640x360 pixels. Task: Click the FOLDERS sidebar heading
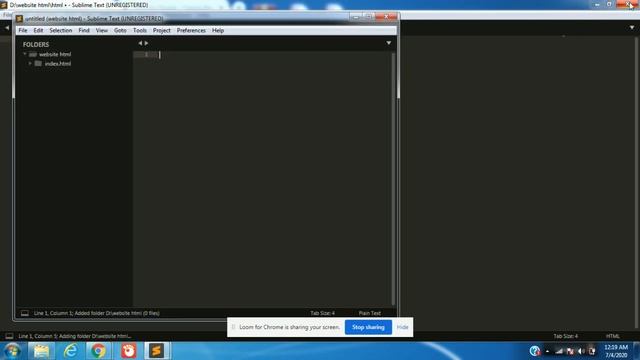pyautogui.click(x=36, y=44)
